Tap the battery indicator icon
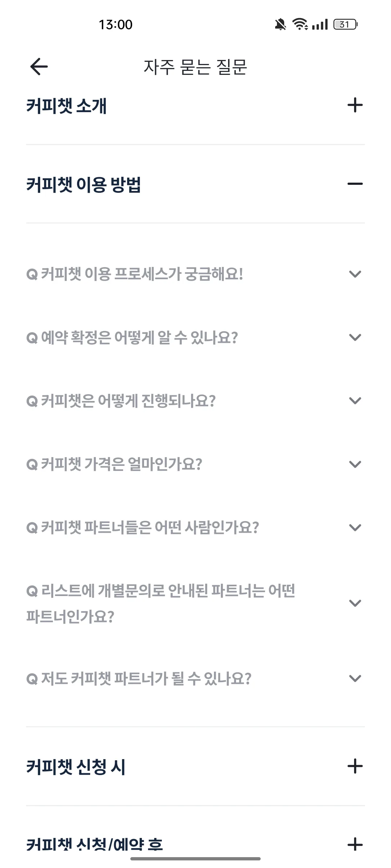 point(345,24)
